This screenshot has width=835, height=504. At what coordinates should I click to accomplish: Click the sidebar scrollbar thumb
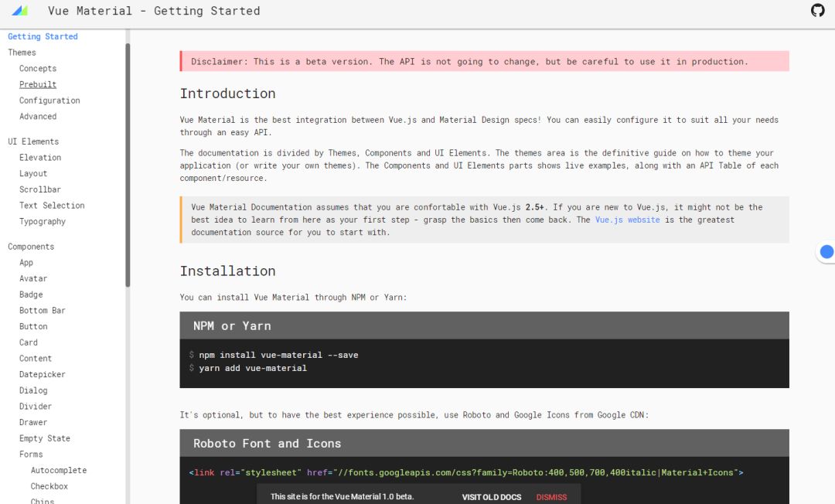128,165
